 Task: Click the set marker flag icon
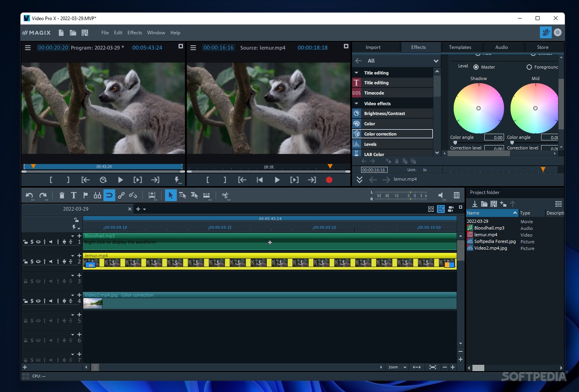(85, 195)
